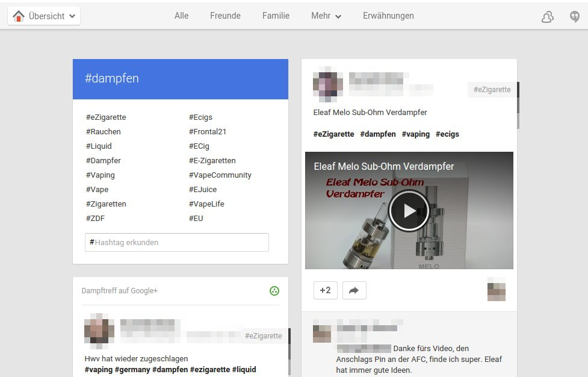This screenshot has height=377, width=588.
Task: Open the Erwähnungen tab
Action: [x=388, y=16]
